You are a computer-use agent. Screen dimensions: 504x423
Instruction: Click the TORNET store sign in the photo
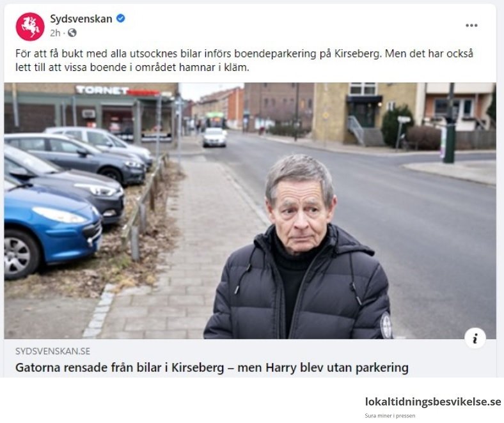[x=103, y=90]
